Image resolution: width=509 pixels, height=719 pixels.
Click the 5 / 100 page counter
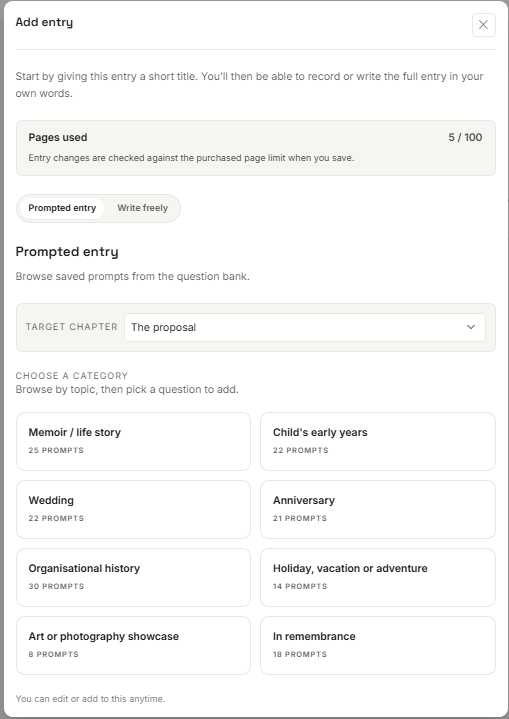pos(465,137)
